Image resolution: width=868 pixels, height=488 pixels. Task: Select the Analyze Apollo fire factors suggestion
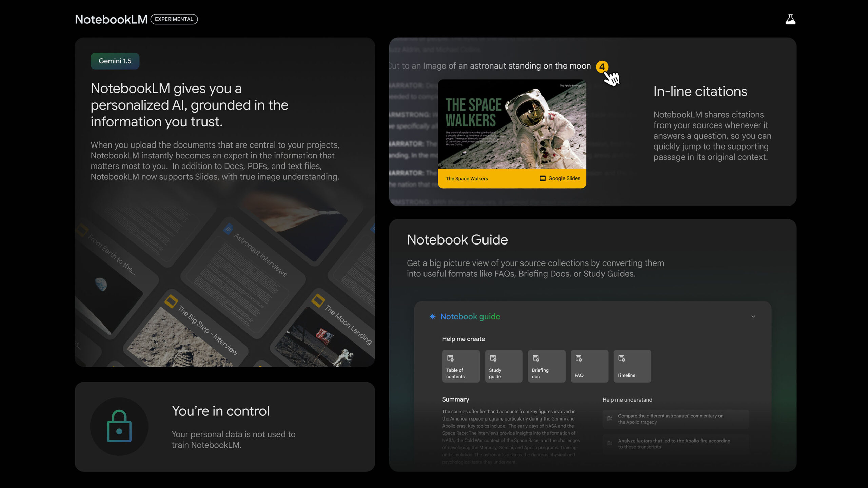pyautogui.click(x=675, y=444)
